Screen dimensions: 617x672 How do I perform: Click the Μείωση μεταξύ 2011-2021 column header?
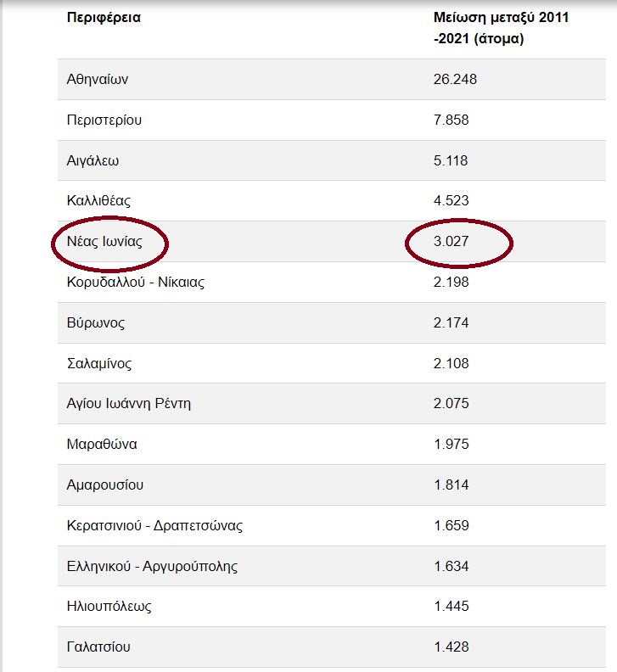coord(501,28)
